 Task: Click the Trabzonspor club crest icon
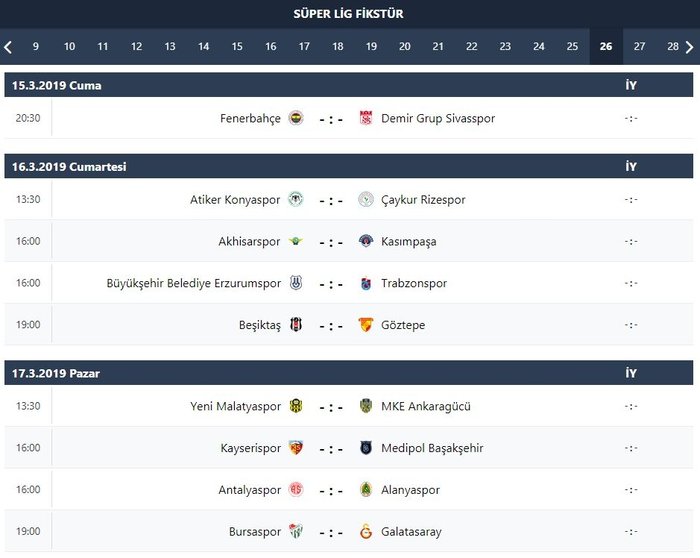365,283
